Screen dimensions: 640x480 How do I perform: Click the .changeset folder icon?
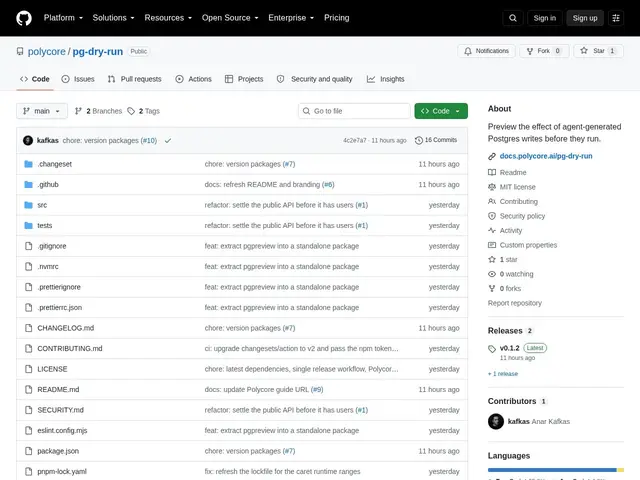coord(29,164)
